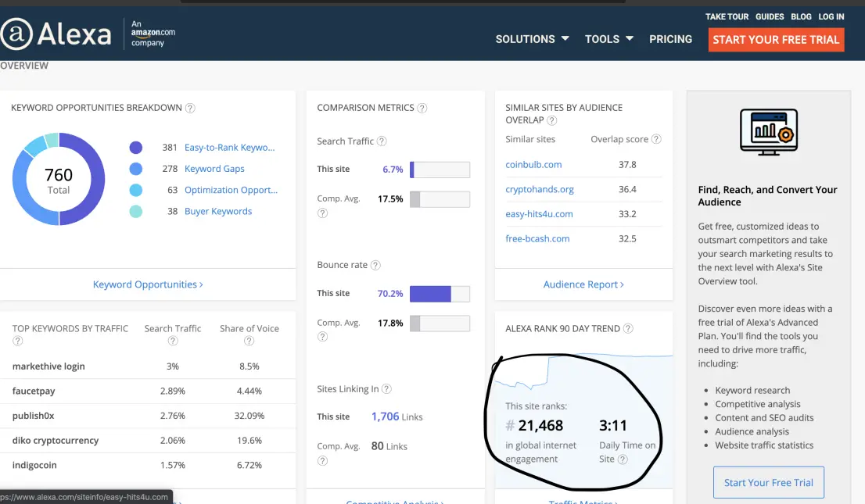Click Start Your Free Trial orange button
This screenshot has width=865, height=504.
tap(776, 40)
